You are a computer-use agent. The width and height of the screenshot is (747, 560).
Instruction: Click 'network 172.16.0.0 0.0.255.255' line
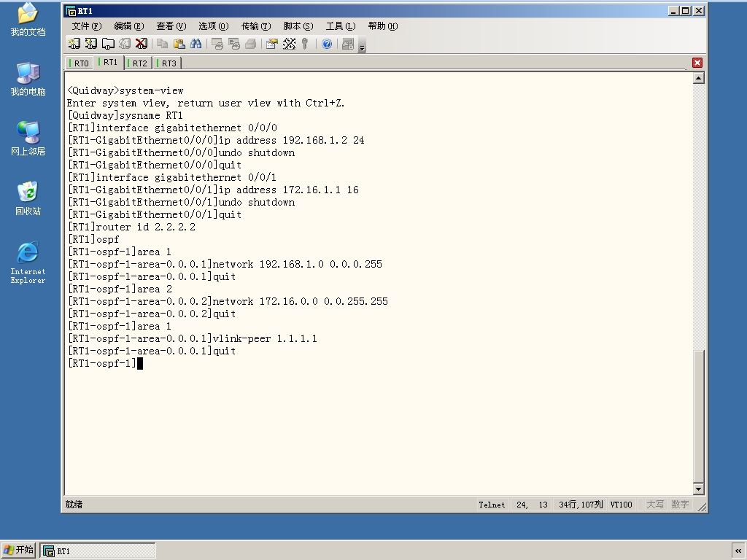coord(228,301)
